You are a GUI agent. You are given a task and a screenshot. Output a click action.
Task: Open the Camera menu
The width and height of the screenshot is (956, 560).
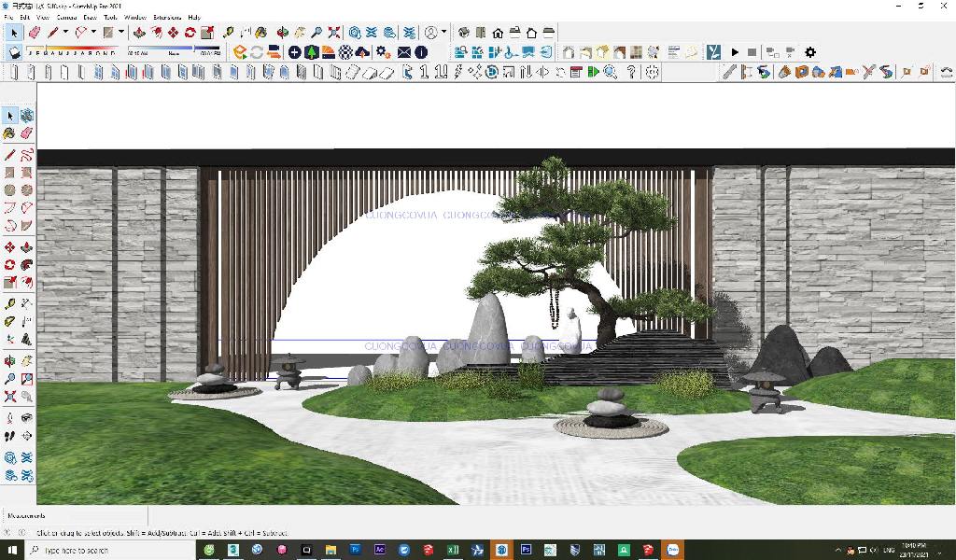click(66, 17)
